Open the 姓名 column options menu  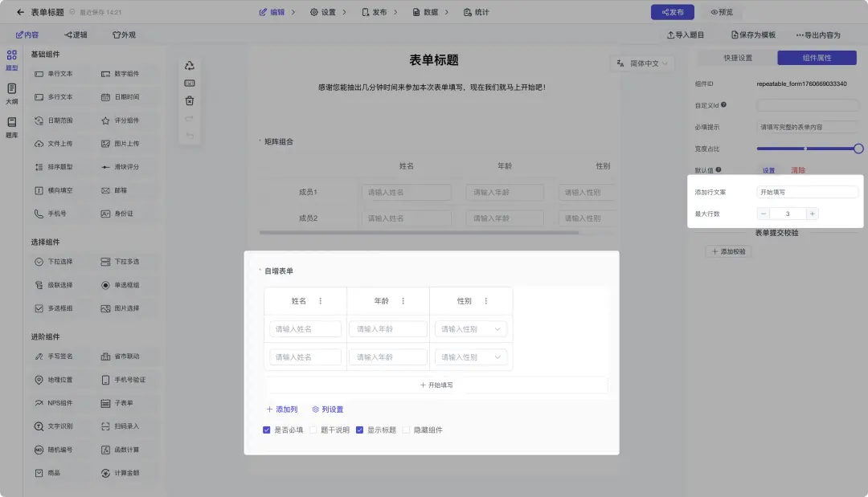pyautogui.click(x=321, y=301)
